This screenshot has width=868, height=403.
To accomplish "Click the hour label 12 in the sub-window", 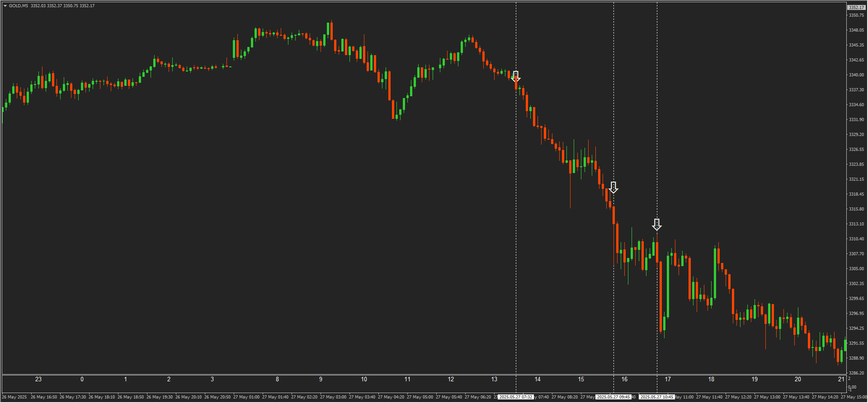I will (x=451, y=380).
